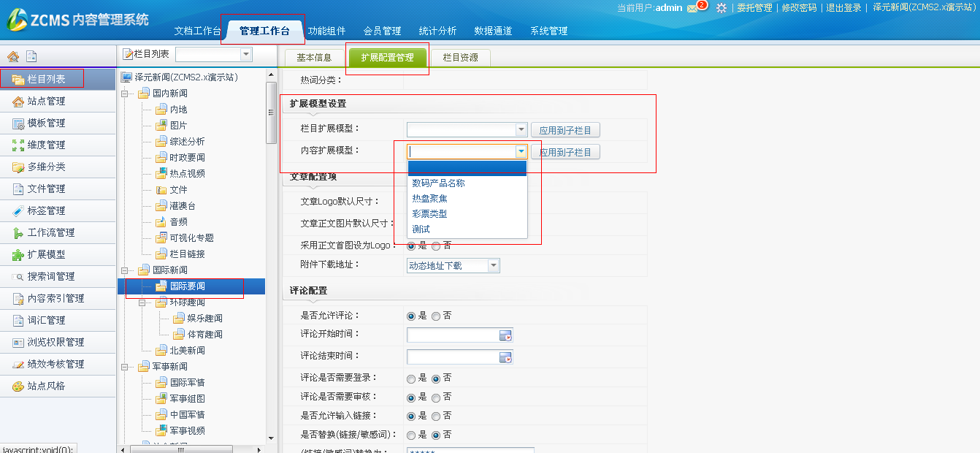Click the home icon above the sidebar

click(x=12, y=56)
